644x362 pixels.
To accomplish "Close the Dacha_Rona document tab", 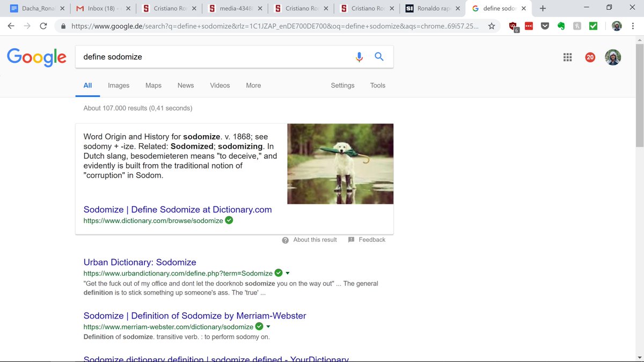I will point(62,9).
